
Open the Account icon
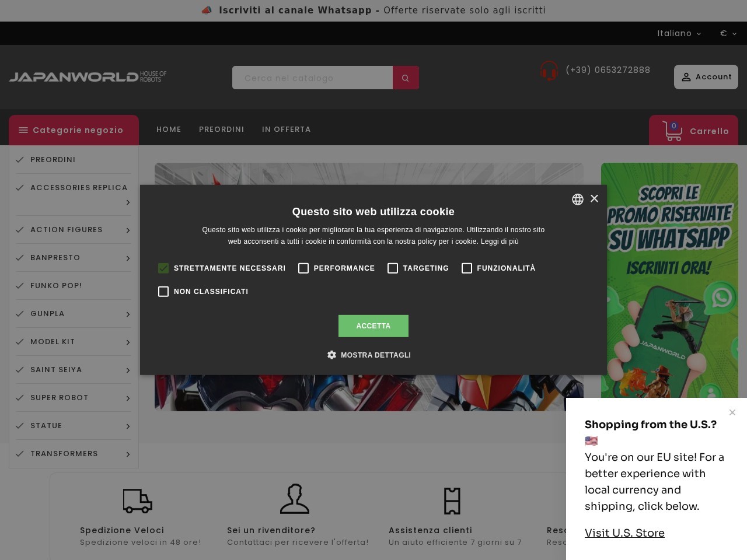pyautogui.click(x=686, y=77)
